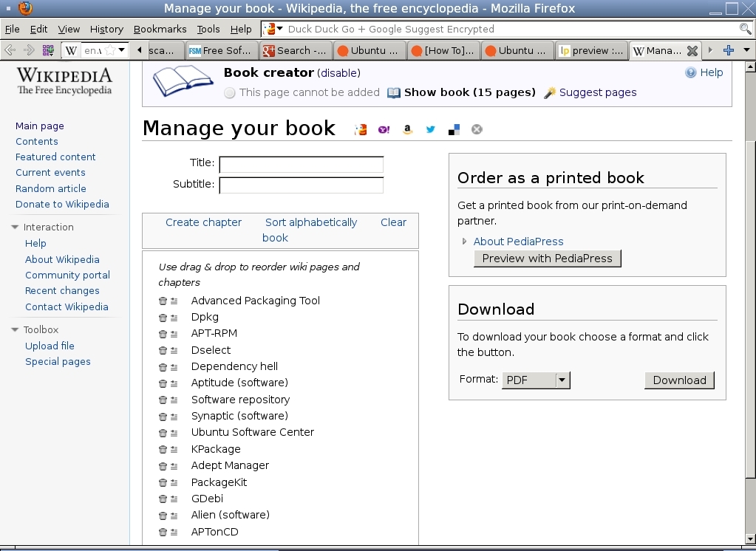Remove GDebi using its trash icon
Screen dimensions: 756x551
tap(163, 499)
